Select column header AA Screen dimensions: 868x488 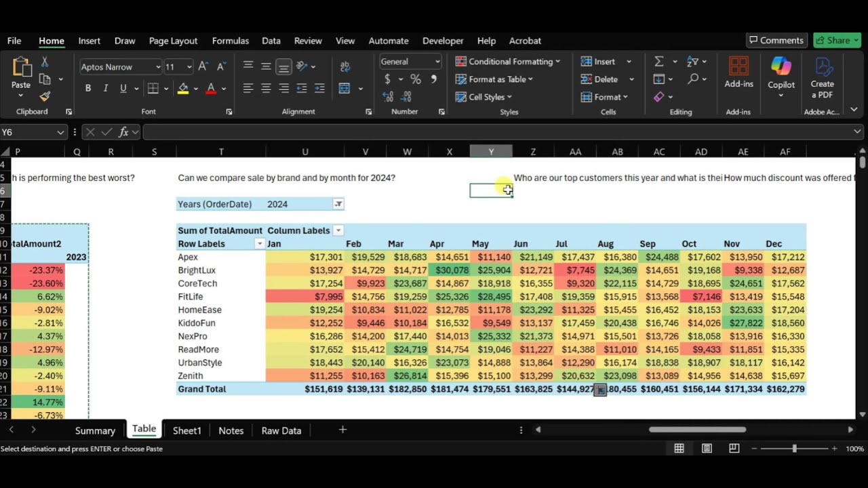pyautogui.click(x=575, y=152)
